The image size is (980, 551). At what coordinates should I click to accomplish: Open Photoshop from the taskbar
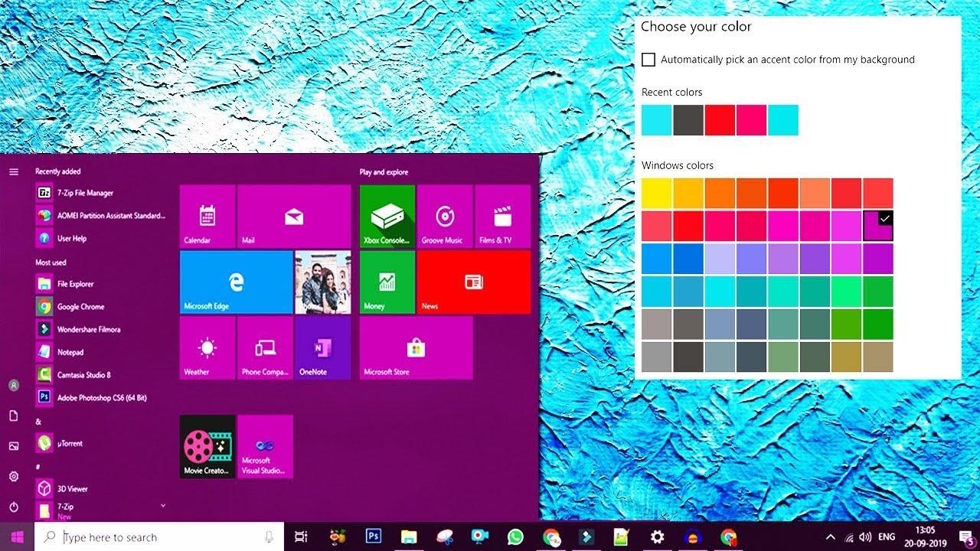[x=374, y=537]
